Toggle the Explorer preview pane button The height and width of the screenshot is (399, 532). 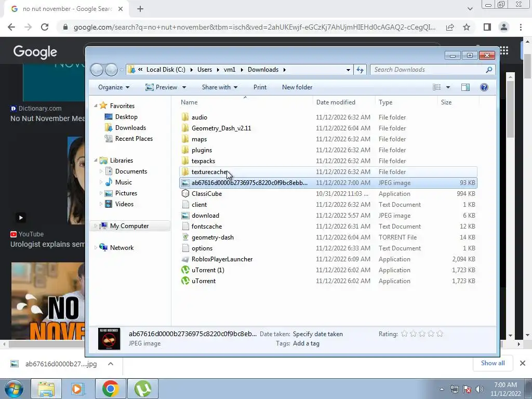[465, 87]
